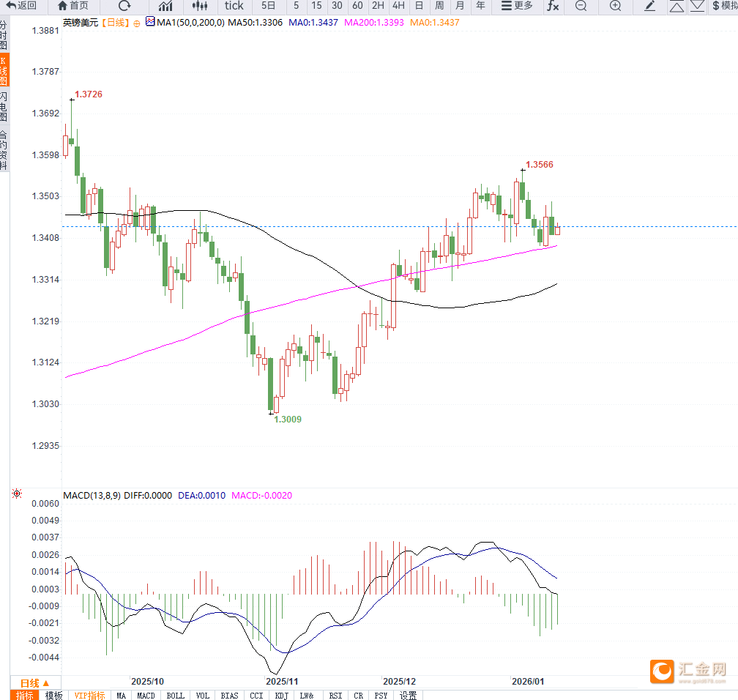Open the 合约资料 sidebar tab
738x700 pixels.
(4, 149)
